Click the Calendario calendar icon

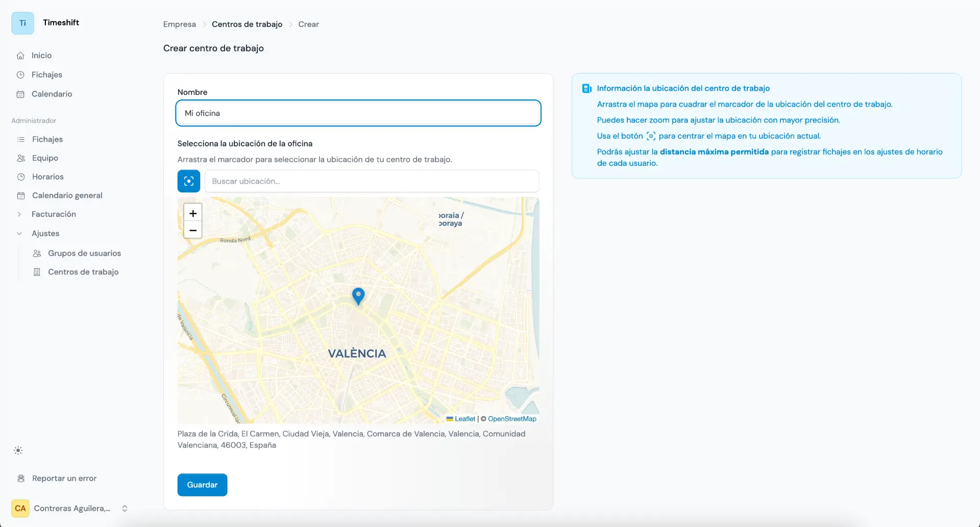20,94
